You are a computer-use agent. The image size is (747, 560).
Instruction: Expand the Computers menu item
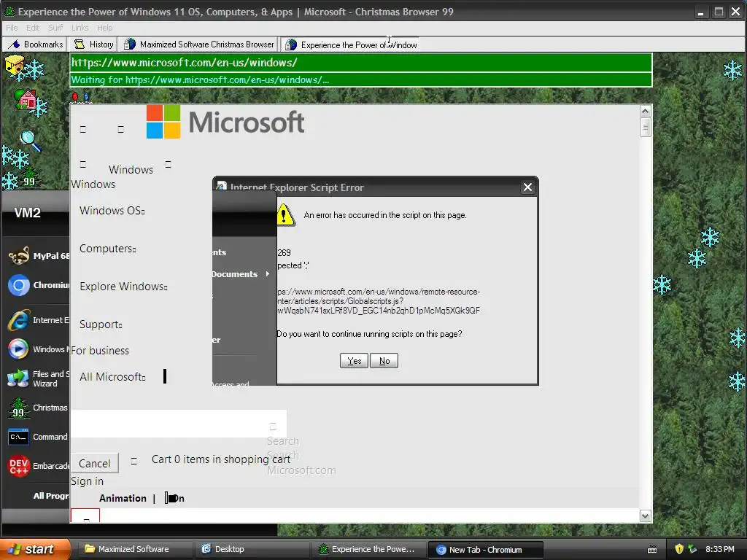[x=108, y=249]
